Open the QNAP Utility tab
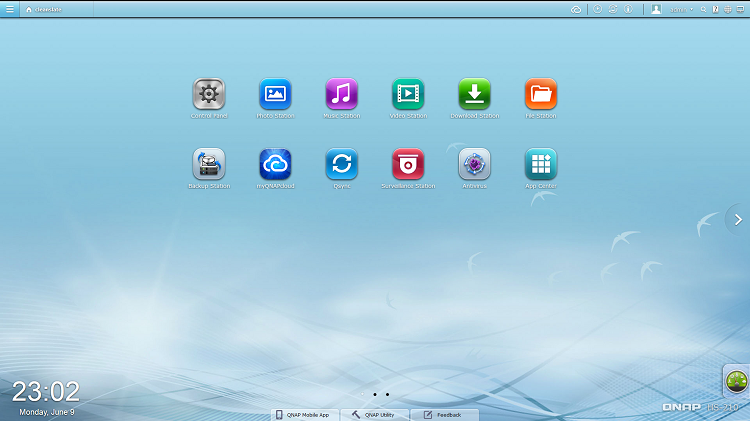This screenshot has width=750, height=421. click(374, 414)
